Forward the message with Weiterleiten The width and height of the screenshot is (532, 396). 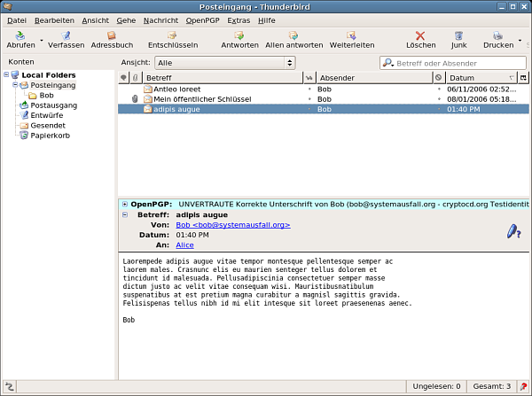[352, 40]
